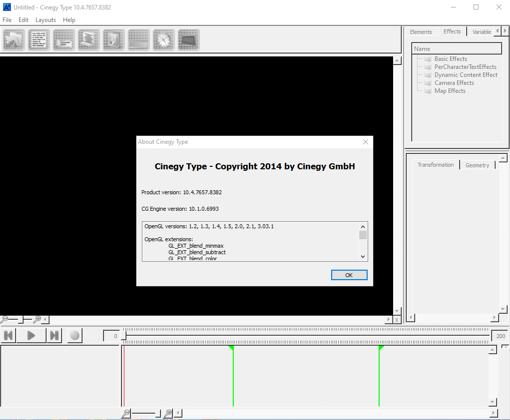
Task: Expand the Basic Effects folder
Action: coord(451,59)
